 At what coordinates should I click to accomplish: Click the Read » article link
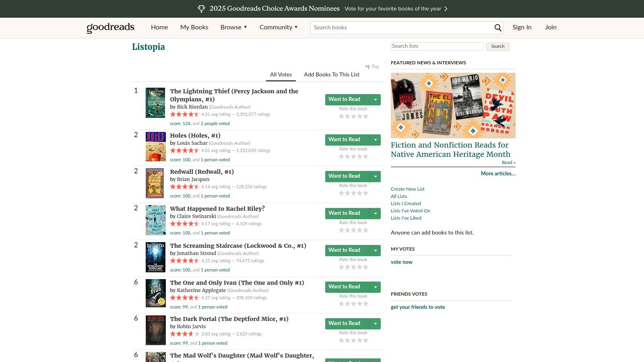[508, 162]
